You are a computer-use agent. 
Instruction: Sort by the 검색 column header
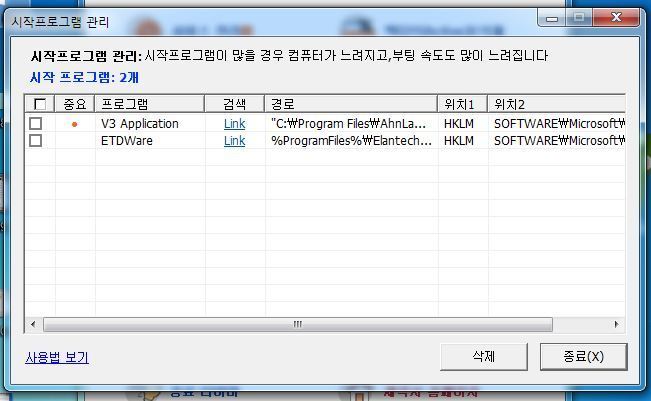pyautogui.click(x=235, y=104)
